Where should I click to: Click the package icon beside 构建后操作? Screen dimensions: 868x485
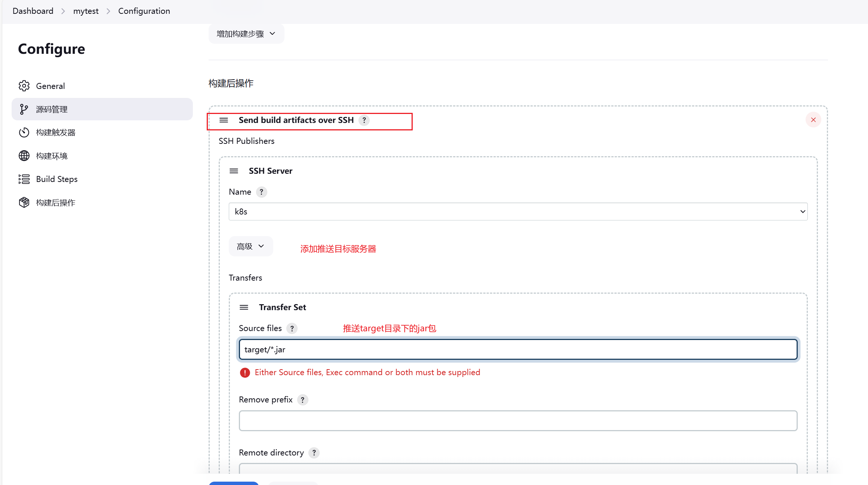[x=24, y=203]
